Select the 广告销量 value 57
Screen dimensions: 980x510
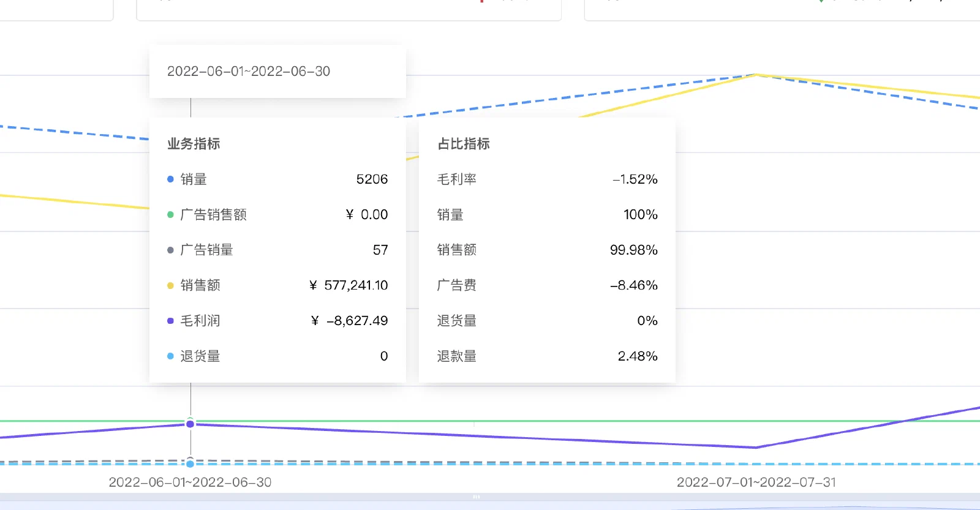pyautogui.click(x=380, y=250)
